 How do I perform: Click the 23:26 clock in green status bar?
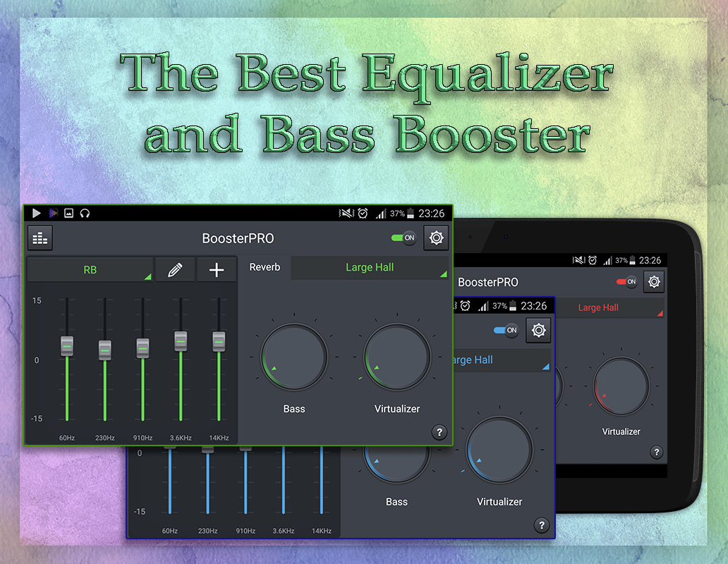(431, 214)
